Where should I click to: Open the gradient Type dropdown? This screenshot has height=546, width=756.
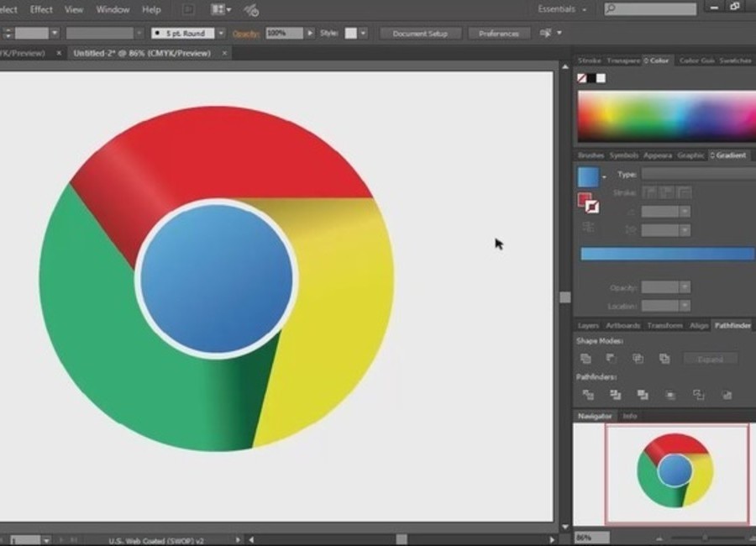[699, 174]
